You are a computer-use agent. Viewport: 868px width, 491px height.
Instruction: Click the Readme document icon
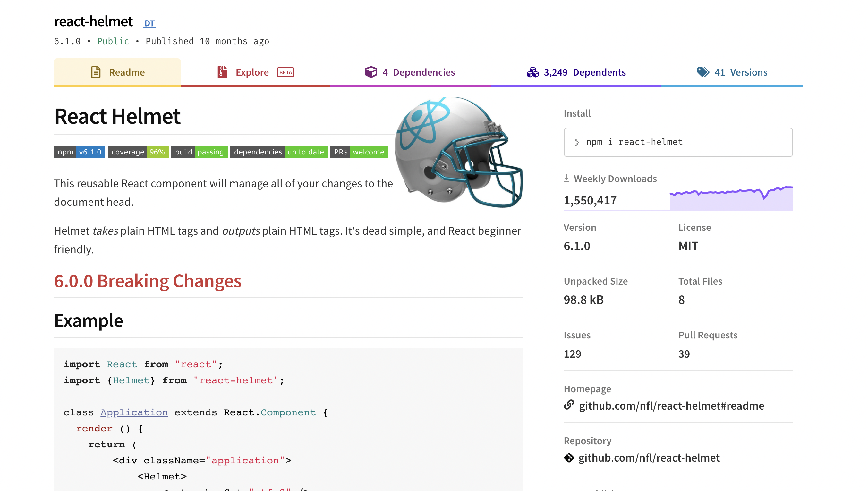point(96,72)
